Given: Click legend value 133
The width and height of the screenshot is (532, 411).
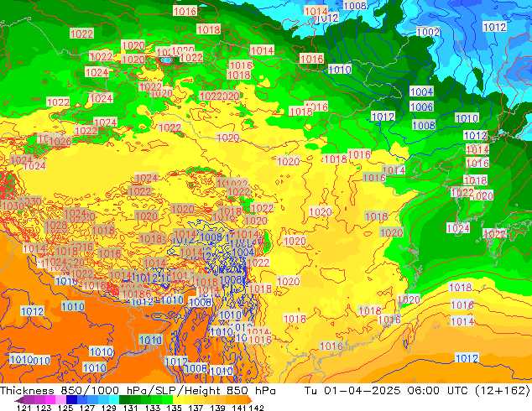Looking at the screenshot, I should [153, 408].
